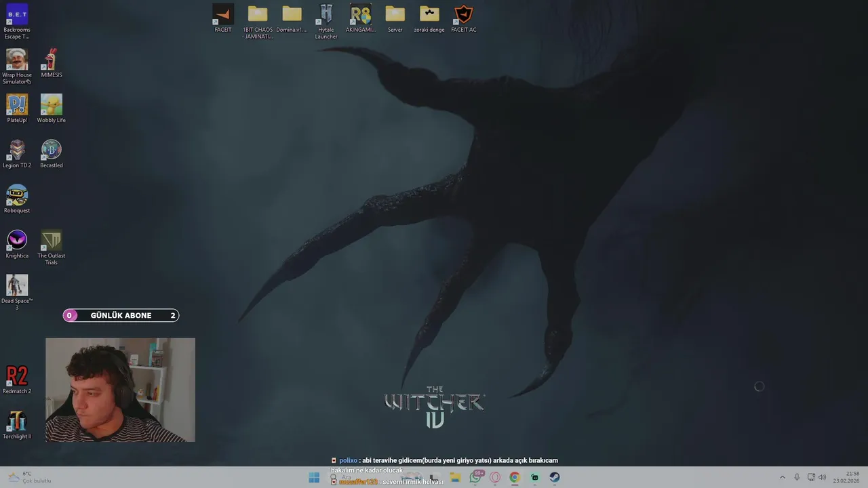This screenshot has height=488, width=868.
Task: Select the MIMESIS desktop icon
Action: pos(51,63)
